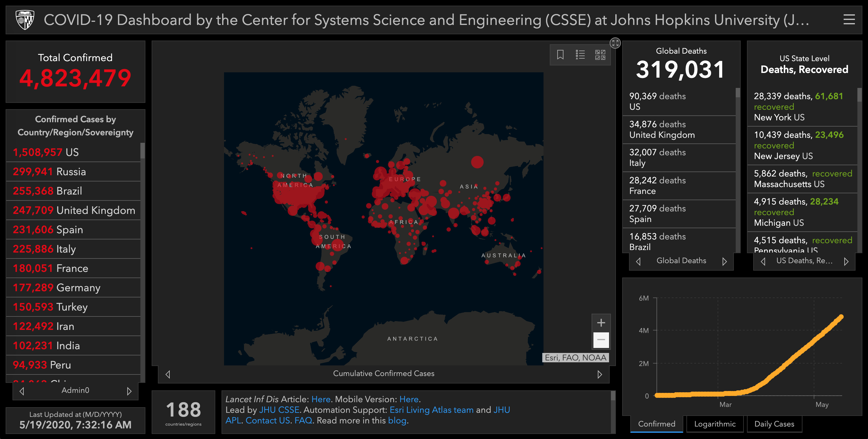Open the hamburger menu in the header
Screen dimensions: 868x439
[849, 20]
